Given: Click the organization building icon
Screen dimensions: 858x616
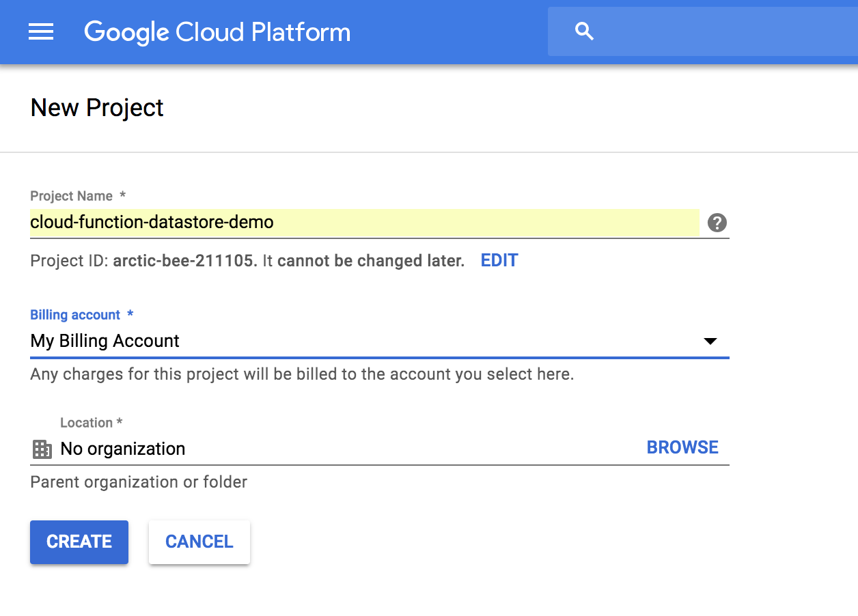Looking at the screenshot, I should point(42,449).
